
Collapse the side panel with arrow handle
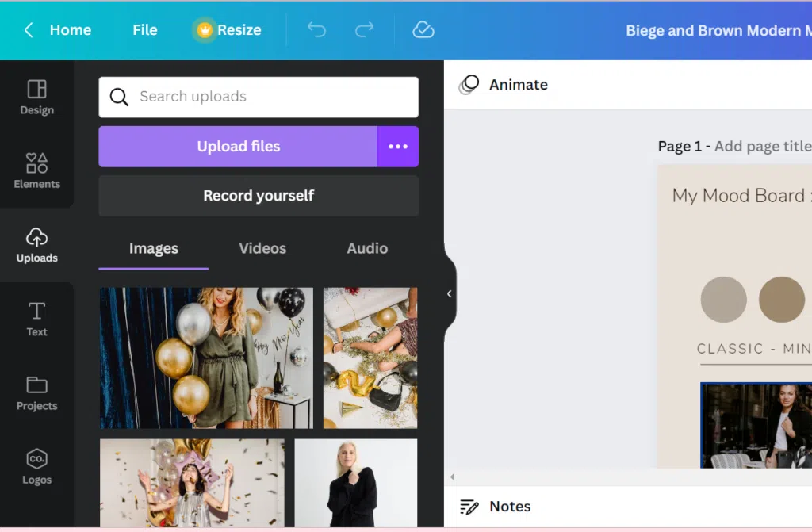pyautogui.click(x=450, y=293)
